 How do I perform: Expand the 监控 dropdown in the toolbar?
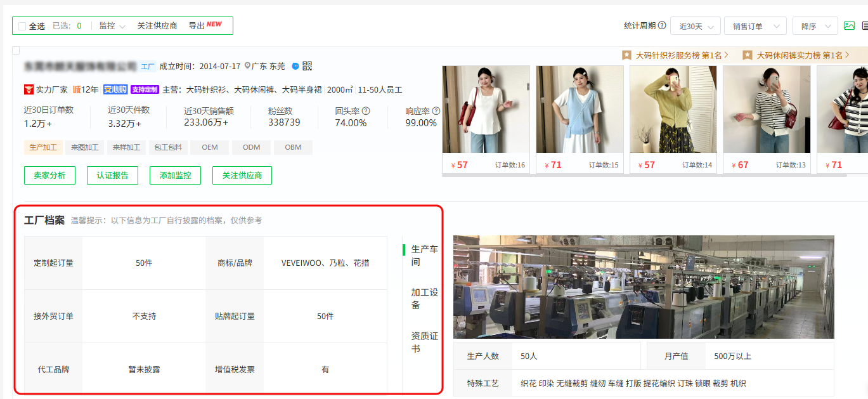[112, 26]
